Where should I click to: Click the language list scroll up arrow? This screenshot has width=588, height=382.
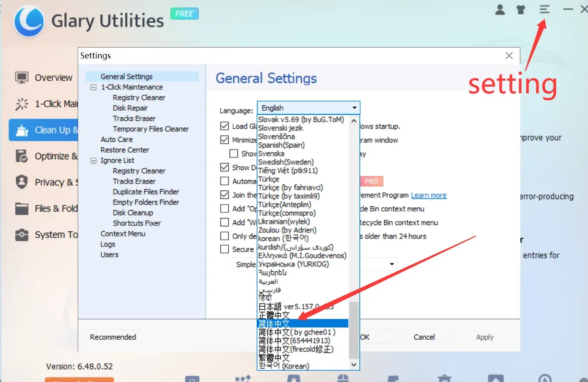[354, 121]
